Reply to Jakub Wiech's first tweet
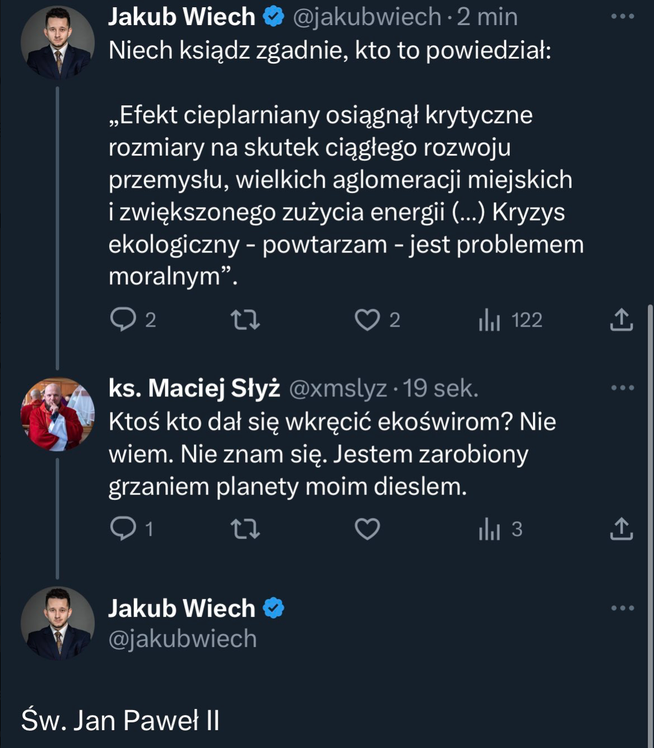The height and width of the screenshot is (748, 654). [122, 320]
